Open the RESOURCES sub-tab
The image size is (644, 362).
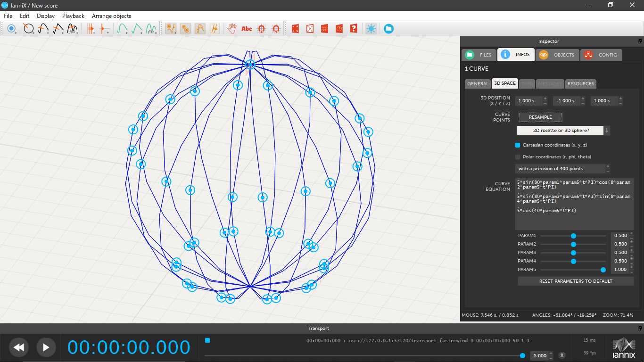coord(580,83)
